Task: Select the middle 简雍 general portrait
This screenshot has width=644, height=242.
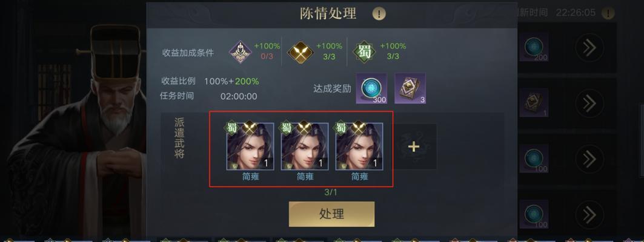Action: 305,146
